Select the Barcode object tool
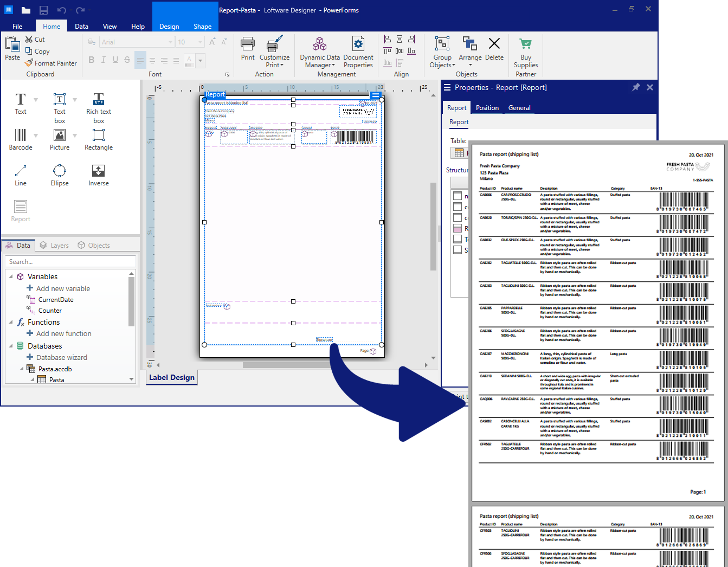This screenshot has width=728, height=567. tap(21, 139)
